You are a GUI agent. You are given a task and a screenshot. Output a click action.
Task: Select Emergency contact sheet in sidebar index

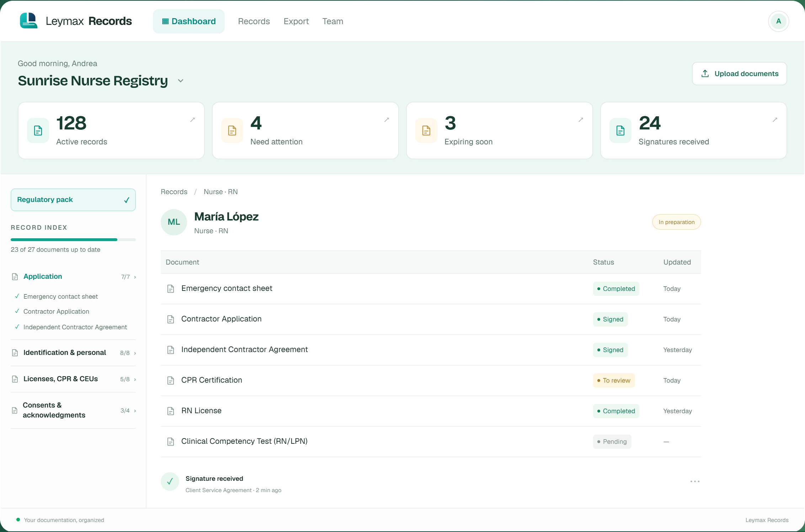(x=61, y=297)
